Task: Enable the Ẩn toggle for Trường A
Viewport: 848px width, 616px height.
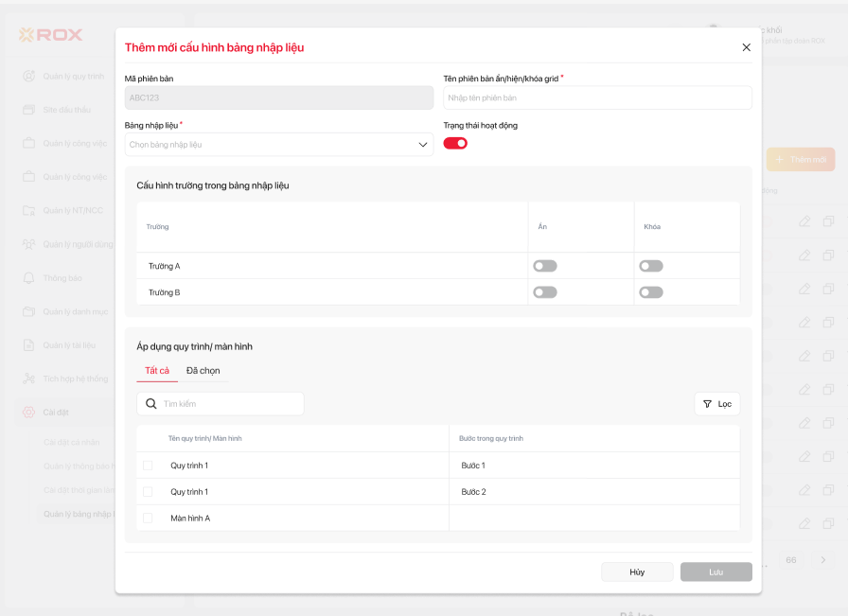Action: (545, 266)
